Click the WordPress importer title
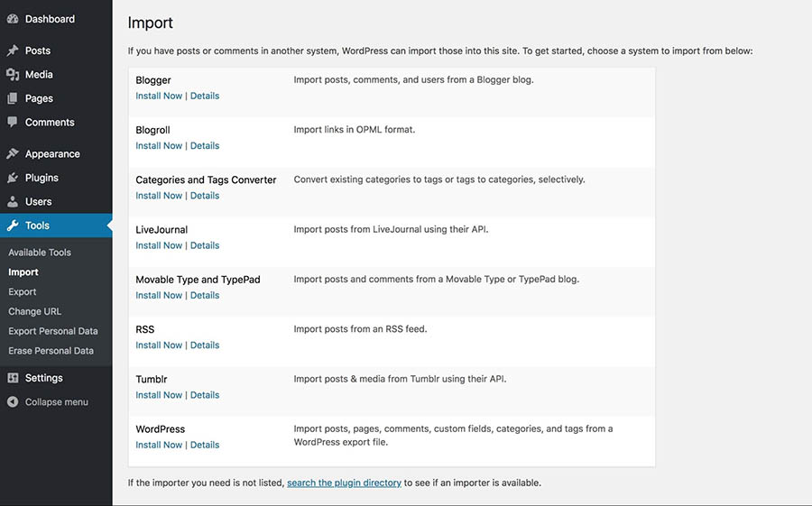The image size is (812, 506). (x=160, y=428)
